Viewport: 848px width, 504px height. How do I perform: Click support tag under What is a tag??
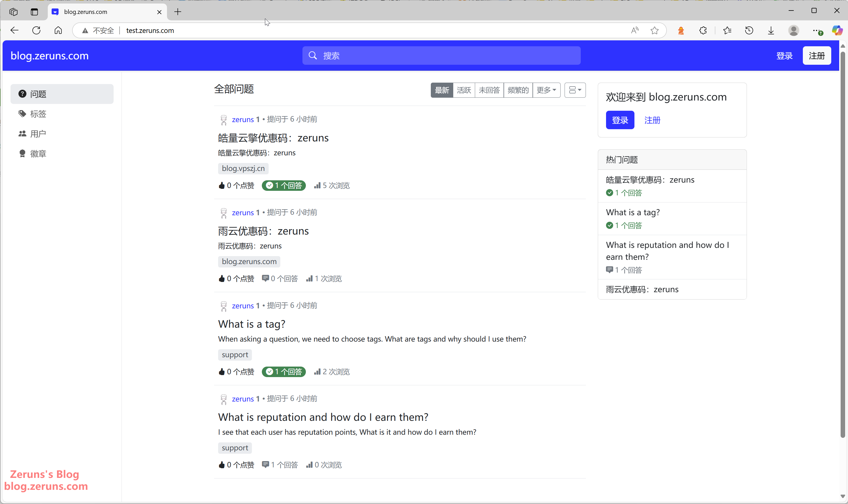pyautogui.click(x=235, y=355)
